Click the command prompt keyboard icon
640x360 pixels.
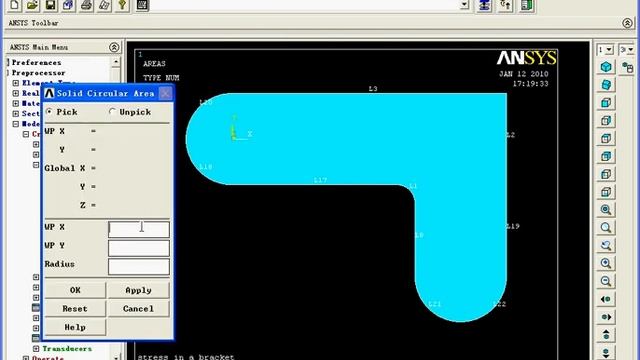(x=142, y=5)
